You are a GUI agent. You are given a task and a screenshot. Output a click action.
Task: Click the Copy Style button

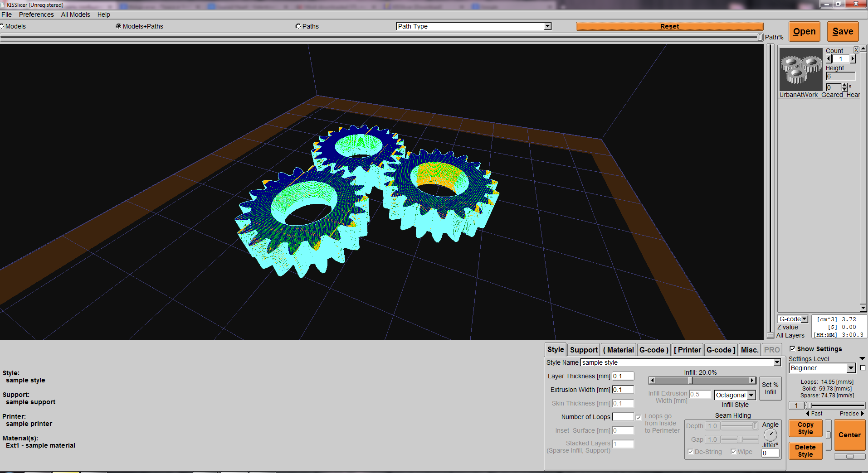(805, 428)
